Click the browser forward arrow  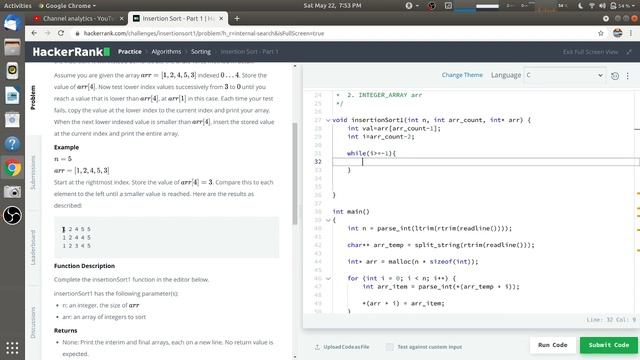(47, 33)
